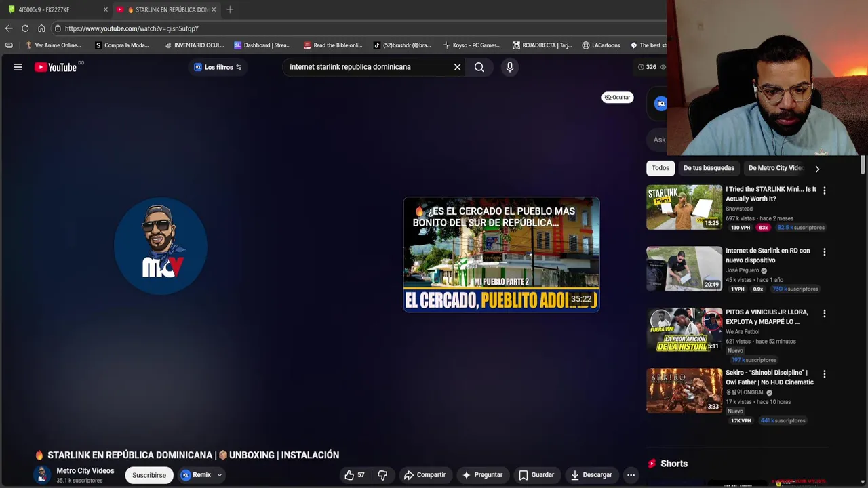Download the video with Descargar

[591, 475]
